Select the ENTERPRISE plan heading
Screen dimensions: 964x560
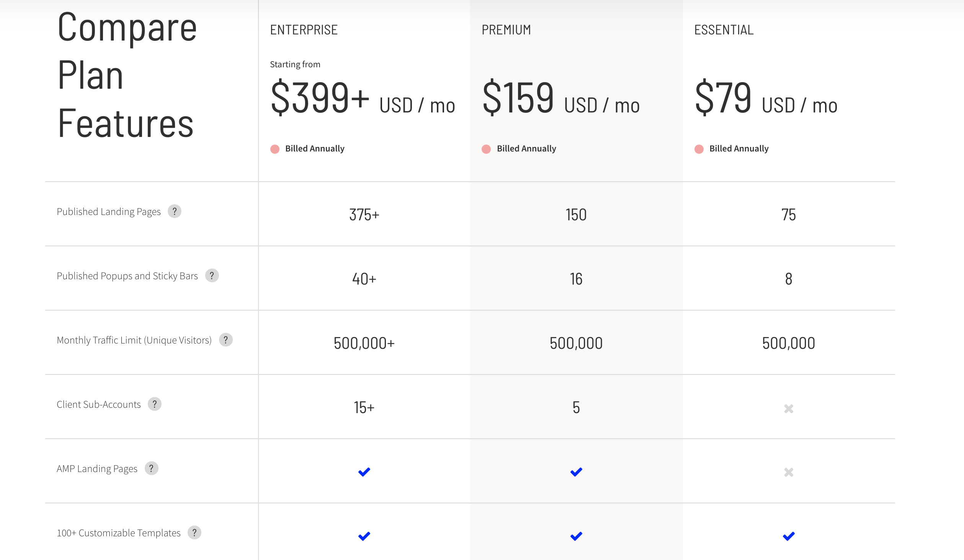coord(304,30)
